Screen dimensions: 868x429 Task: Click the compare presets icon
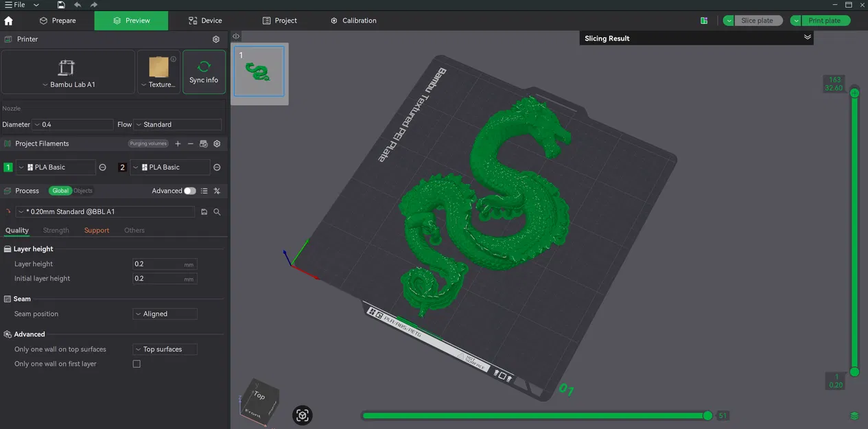pyautogui.click(x=217, y=191)
